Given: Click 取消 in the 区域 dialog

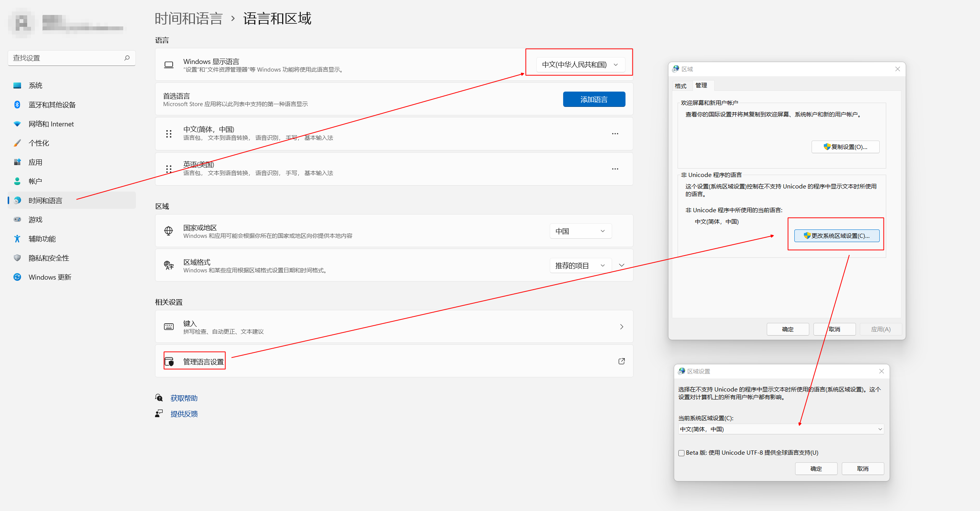Looking at the screenshot, I should coord(835,329).
